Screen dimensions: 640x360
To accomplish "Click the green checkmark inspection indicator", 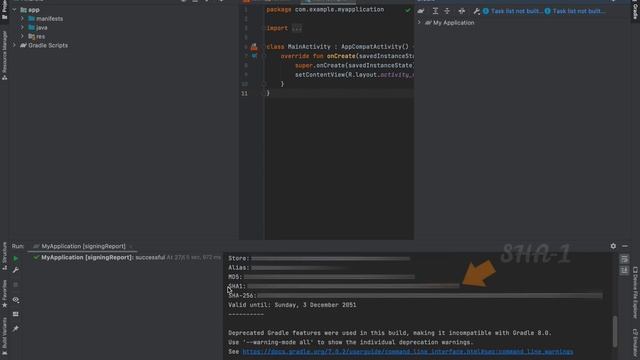I will pos(407,10).
